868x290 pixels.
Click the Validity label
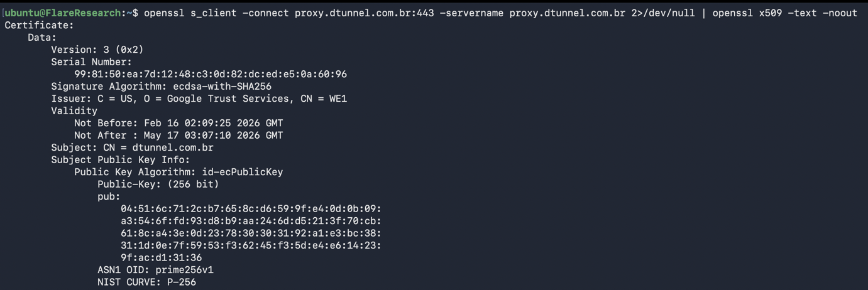74,111
